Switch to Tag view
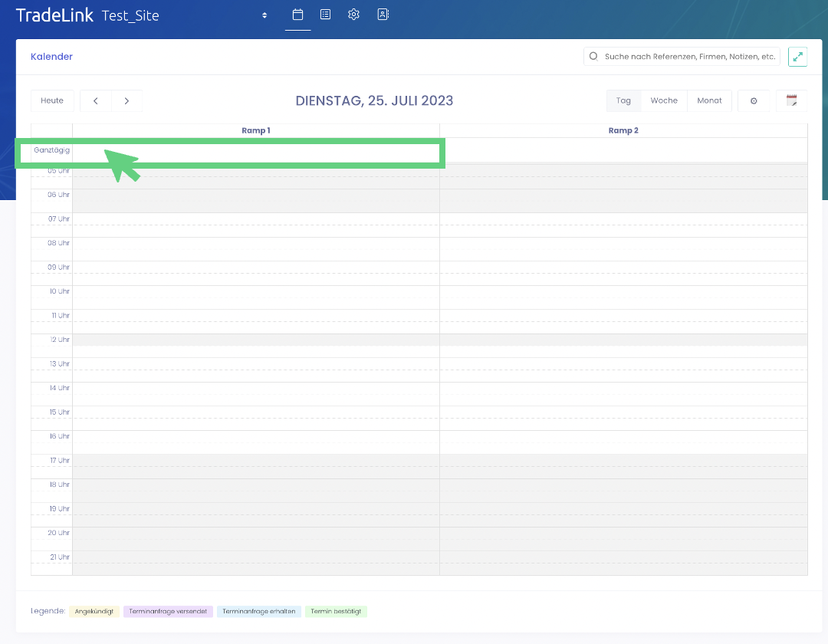 click(623, 101)
